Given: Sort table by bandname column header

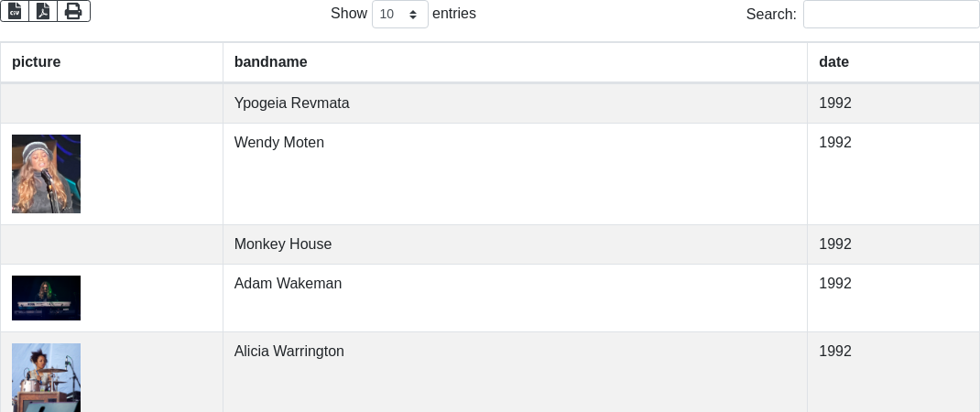Looking at the screenshot, I should pyautogui.click(x=271, y=62).
